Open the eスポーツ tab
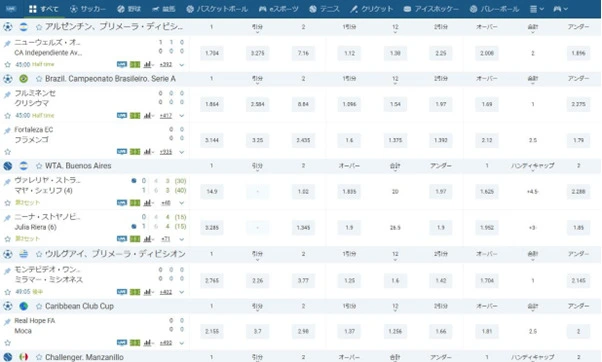This screenshot has height=362, width=602. pos(278,9)
